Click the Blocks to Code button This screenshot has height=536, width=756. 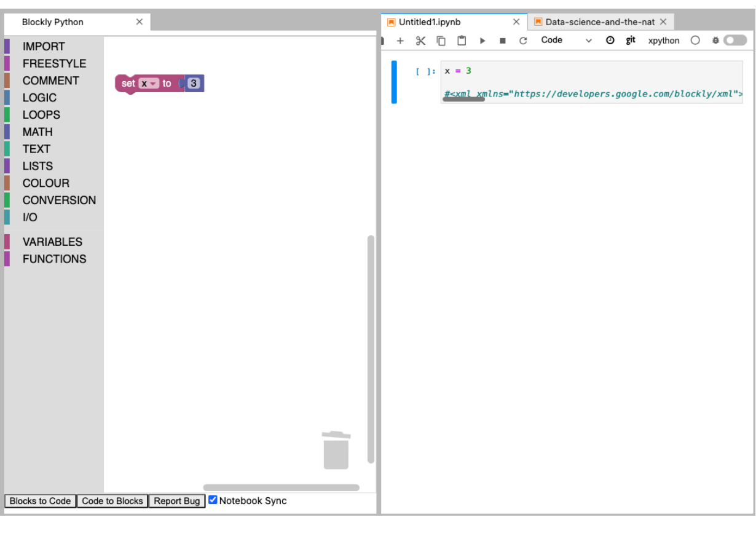(41, 501)
